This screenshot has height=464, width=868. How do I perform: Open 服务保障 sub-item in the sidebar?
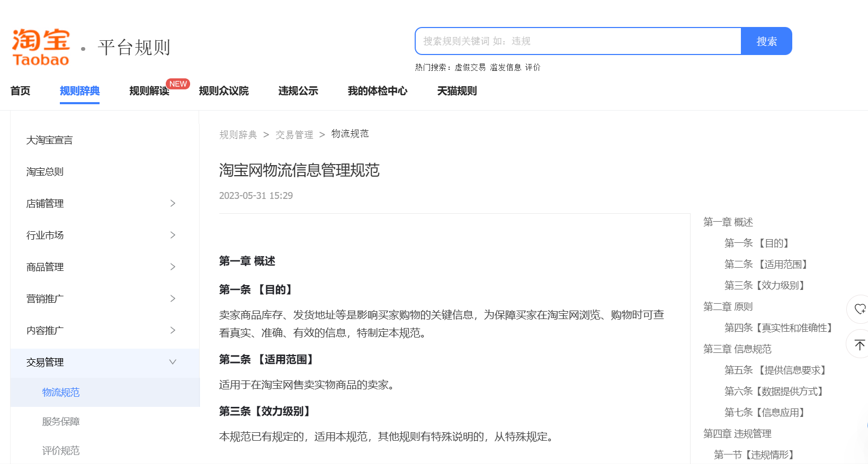click(x=61, y=422)
